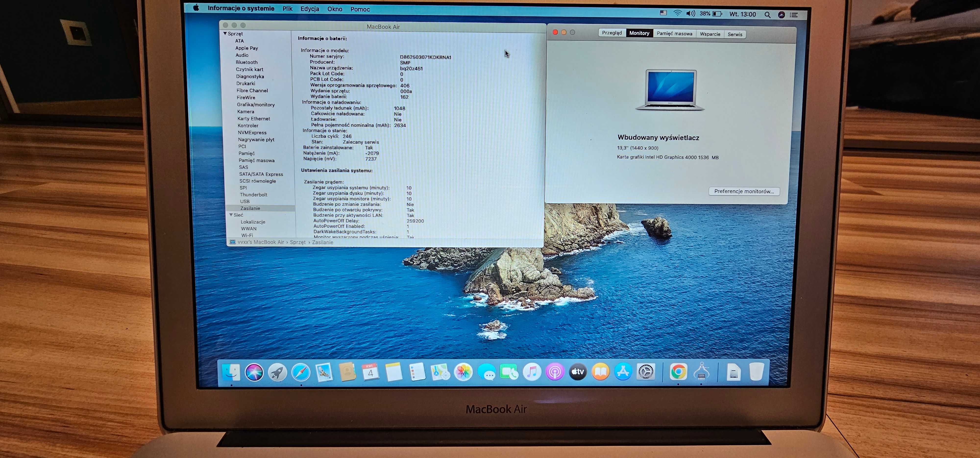Open the yellow Notes icon in Dock
This screenshot has width=980, height=458.
(x=393, y=372)
